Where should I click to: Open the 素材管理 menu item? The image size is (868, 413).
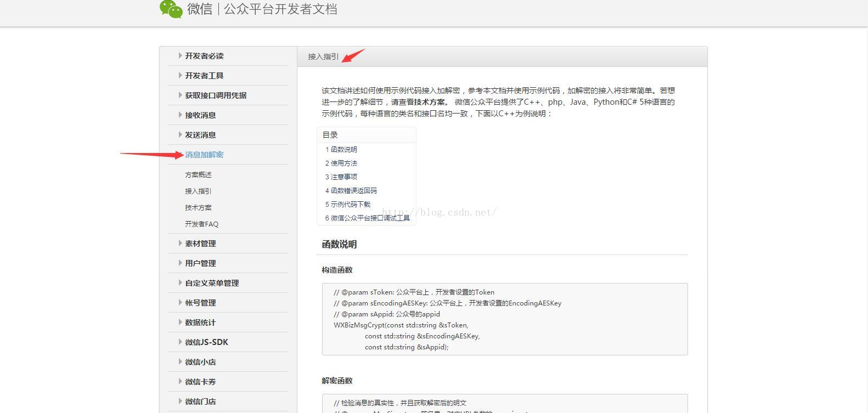point(200,244)
